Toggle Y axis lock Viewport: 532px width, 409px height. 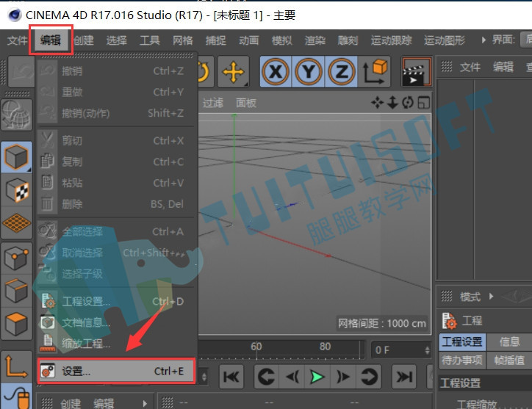pyautogui.click(x=309, y=72)
